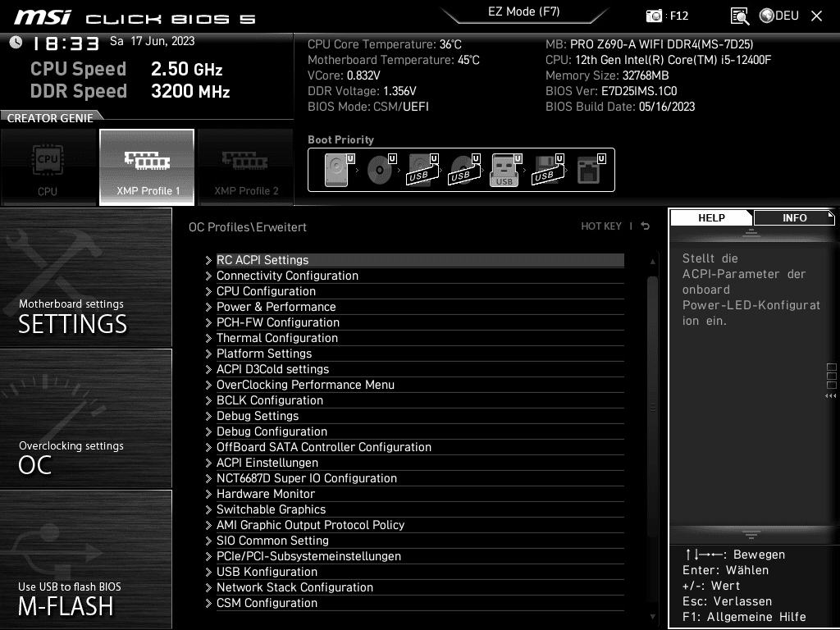Image resolution: width=840 pixels, height=630 pixels.
Task: Switch to the INFO tab
Action: tap(794, 217)
